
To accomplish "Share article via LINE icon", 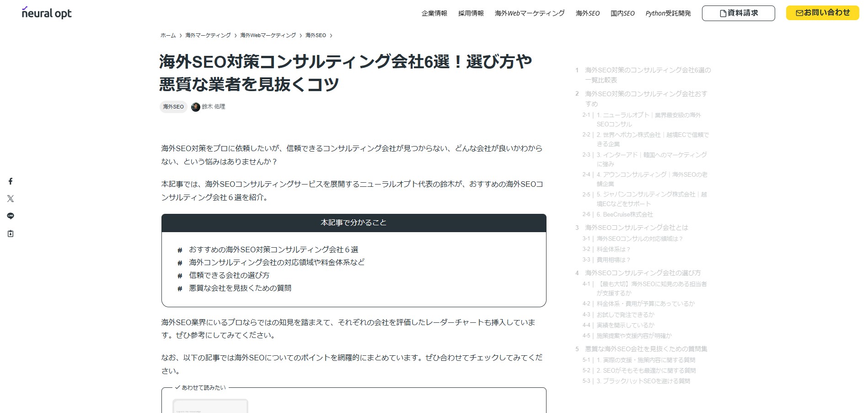I will (x=11, y=216).
